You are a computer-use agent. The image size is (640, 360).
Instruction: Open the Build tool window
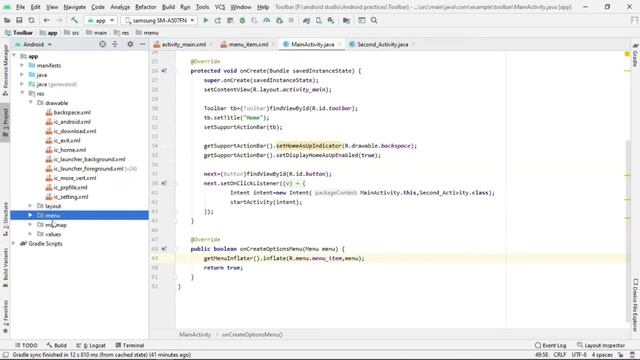(x=57, y=345)
